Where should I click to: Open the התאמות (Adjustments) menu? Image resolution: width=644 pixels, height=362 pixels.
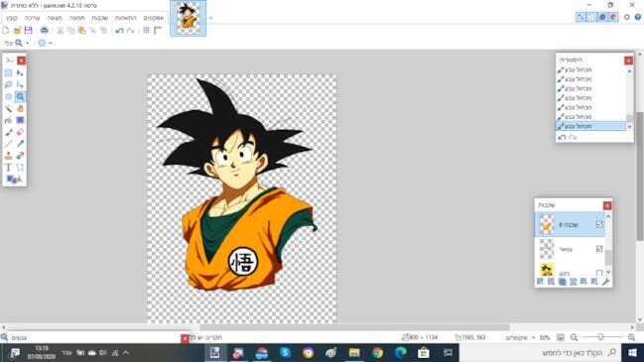[x=126, y=18]
